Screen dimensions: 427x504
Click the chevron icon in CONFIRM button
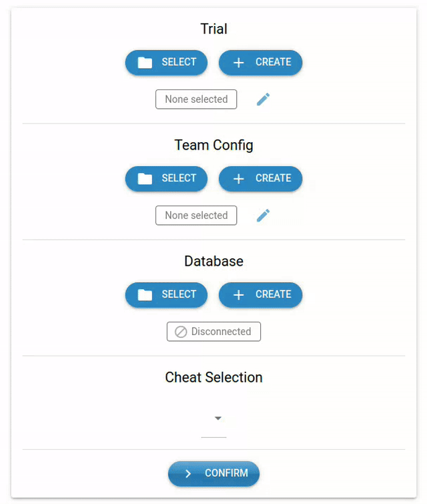click(x=188, y=473)
